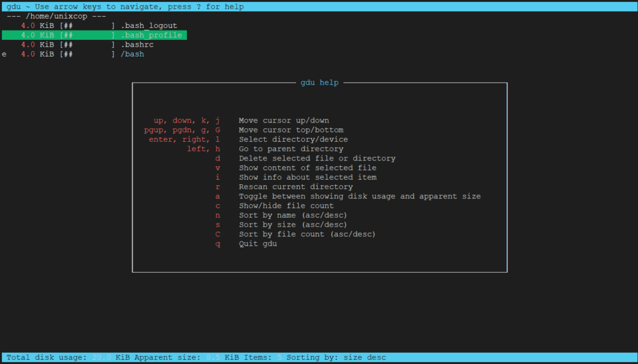Click the 'e' flag beside /bash row

(4, 54)
